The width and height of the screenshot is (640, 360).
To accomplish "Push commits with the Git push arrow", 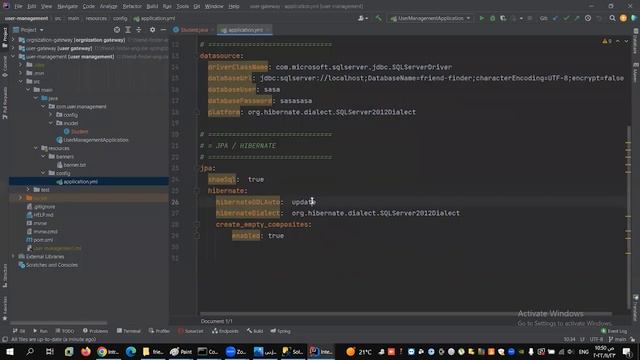I will [577, 18].
